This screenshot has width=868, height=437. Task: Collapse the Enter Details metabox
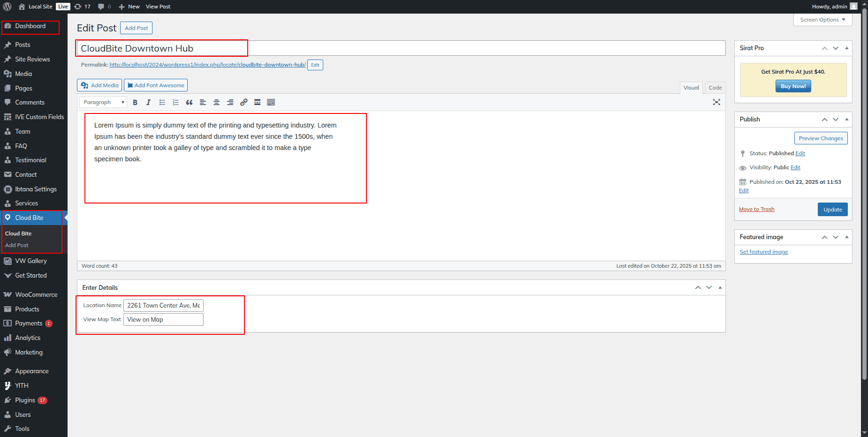point(720,287)
